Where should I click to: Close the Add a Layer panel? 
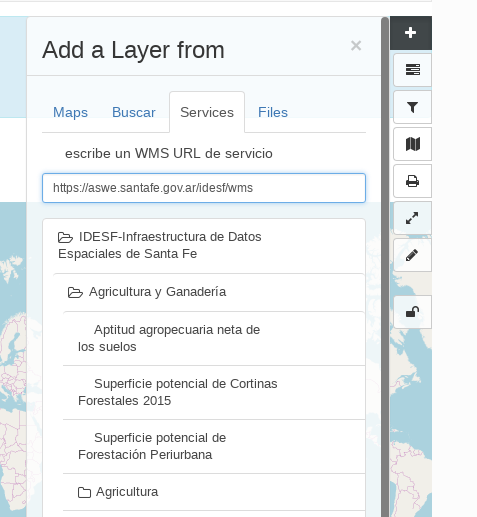[356, 46]
